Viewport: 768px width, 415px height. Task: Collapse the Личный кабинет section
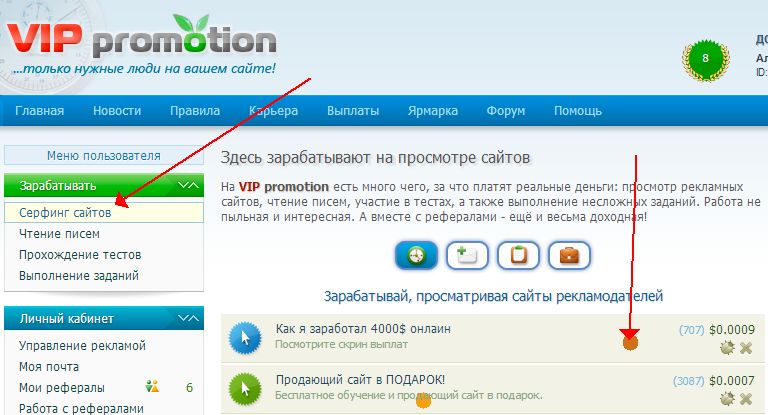[188, 318]
